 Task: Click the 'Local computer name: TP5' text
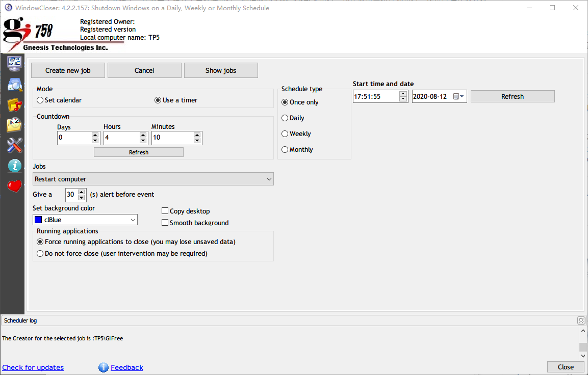coord(120,38)
